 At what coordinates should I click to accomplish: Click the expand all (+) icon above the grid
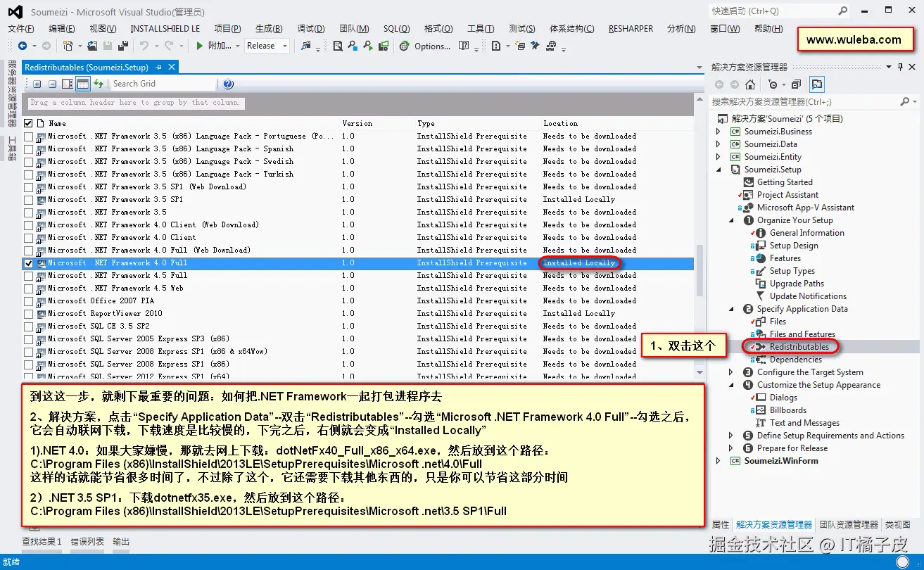[x=37, y=84]
